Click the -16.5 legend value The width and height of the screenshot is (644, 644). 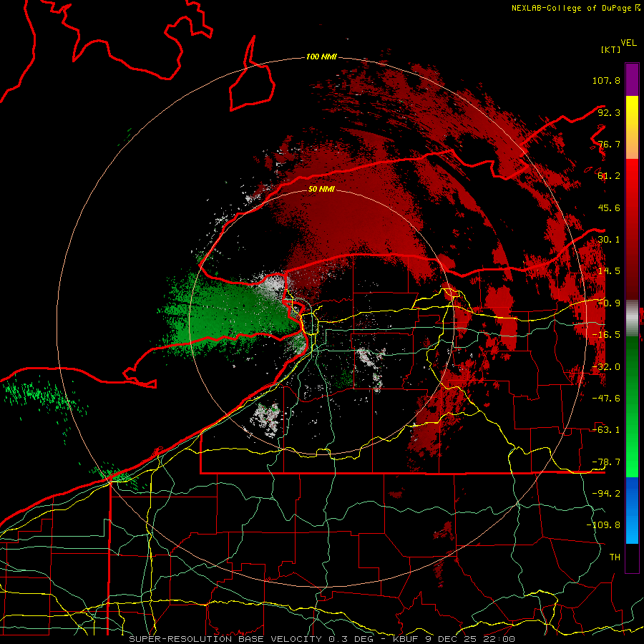tap(606, 335)
